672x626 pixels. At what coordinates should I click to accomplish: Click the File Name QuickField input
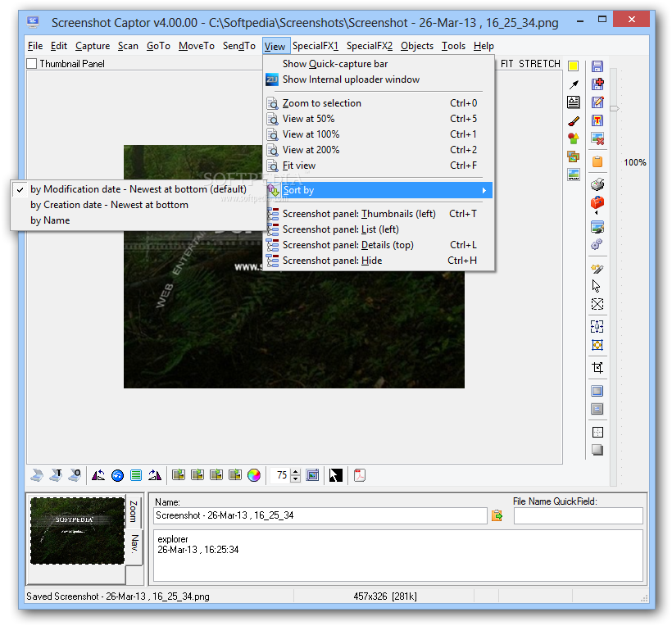point(578,515)
